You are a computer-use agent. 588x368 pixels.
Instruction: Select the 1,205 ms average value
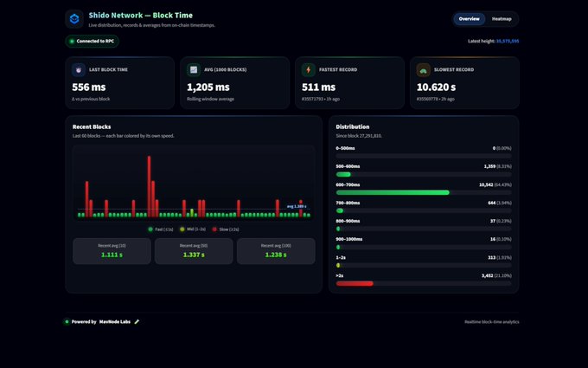208,87
